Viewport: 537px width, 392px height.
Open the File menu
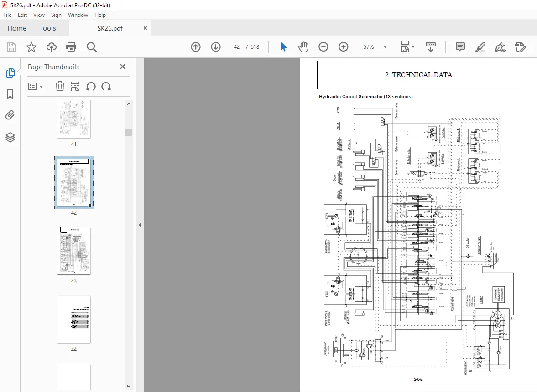point(7,15)
